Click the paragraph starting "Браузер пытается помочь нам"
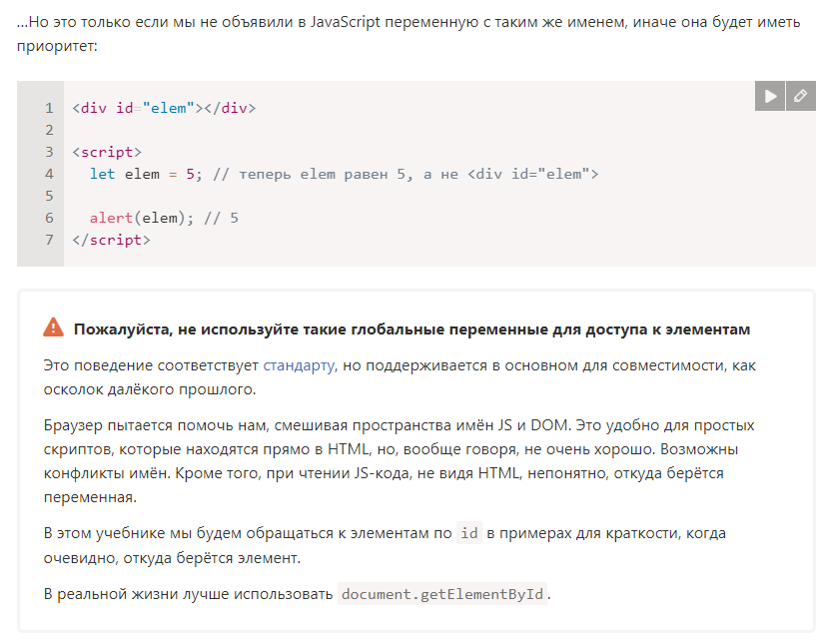824x644 pixels. pyautogui.click(x=400, y=461)
